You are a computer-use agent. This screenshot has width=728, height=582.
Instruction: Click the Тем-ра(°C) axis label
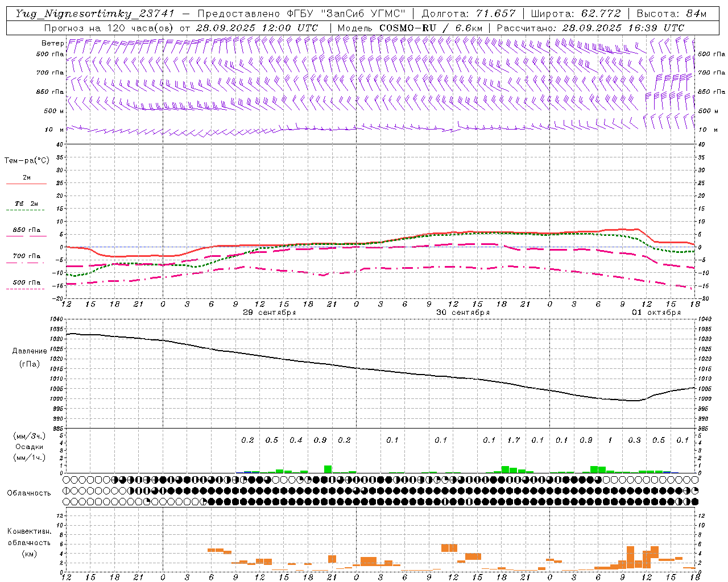point(27,161)
